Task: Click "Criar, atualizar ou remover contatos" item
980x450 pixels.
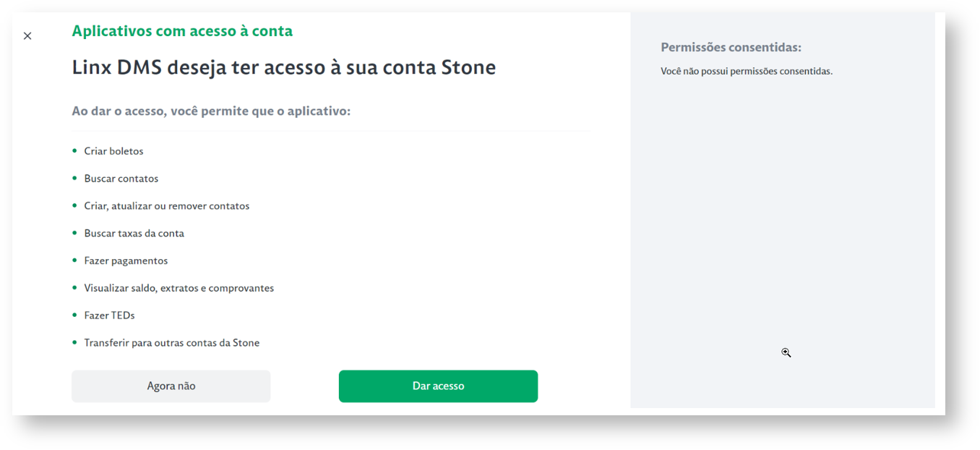Action: 166,206
